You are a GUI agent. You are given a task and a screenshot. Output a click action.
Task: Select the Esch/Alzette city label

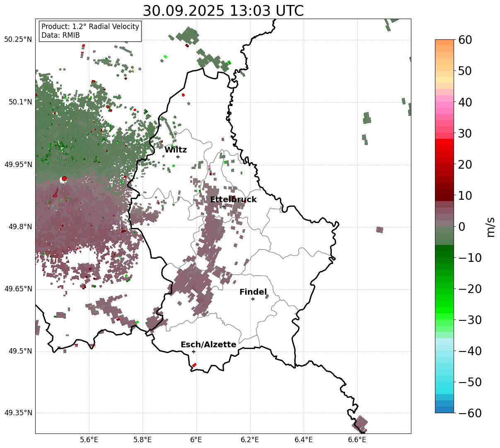pos(208,345)
